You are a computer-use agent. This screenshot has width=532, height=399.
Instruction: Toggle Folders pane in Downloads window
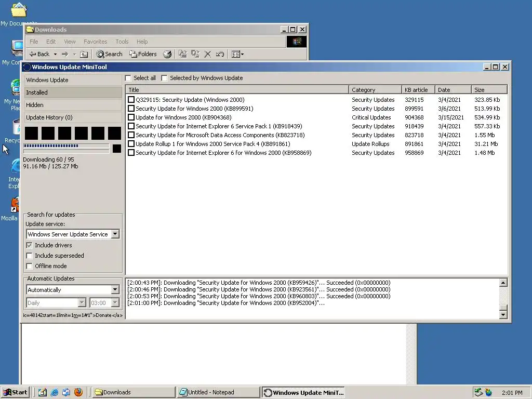(143, 54)
